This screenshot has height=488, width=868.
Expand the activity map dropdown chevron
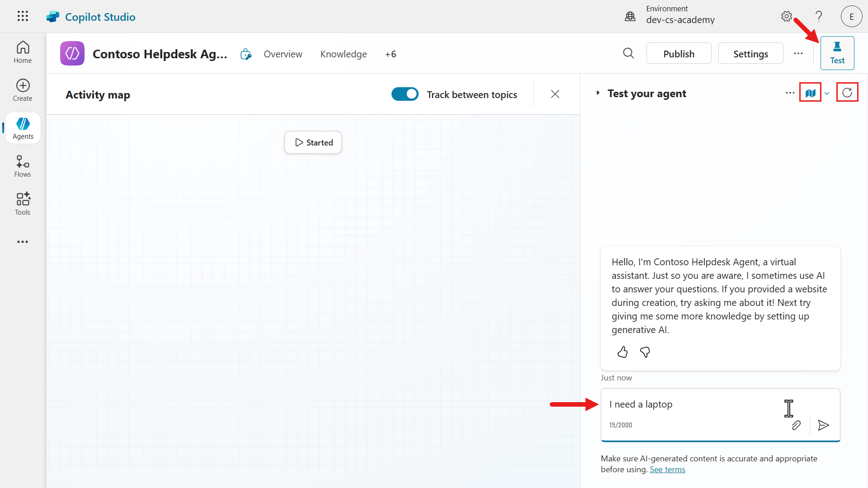(827, 94)
